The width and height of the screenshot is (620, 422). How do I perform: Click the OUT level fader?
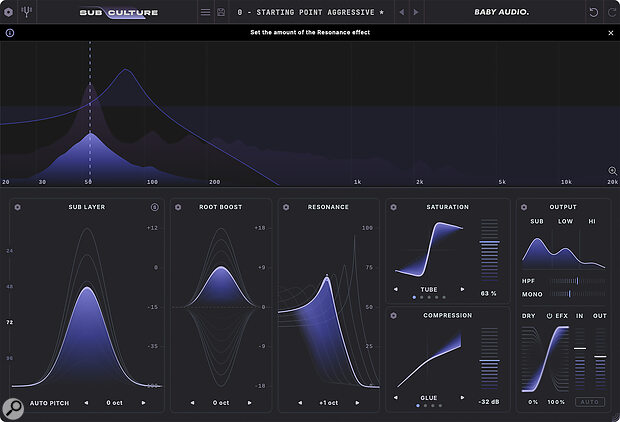[x=600, y=359]
